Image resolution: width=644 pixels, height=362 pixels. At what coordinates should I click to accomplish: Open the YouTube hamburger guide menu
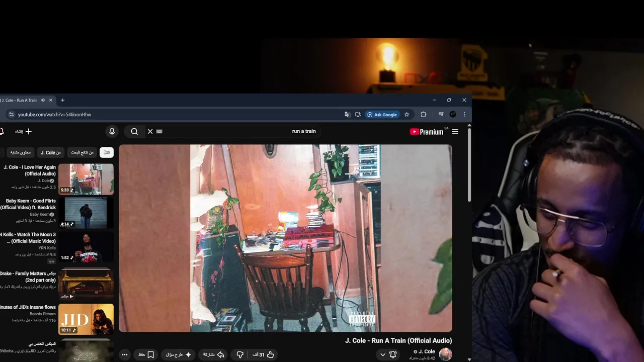(455, 132)
